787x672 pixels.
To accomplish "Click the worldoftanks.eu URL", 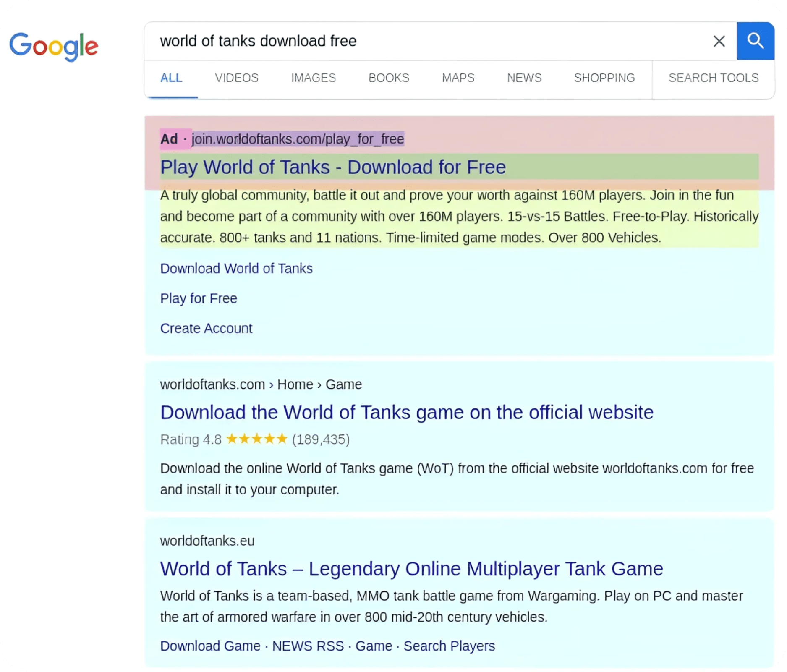I will [207, 541].
